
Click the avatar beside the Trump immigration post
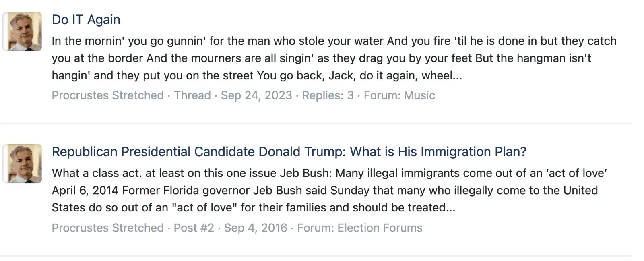tap(23, 164)
